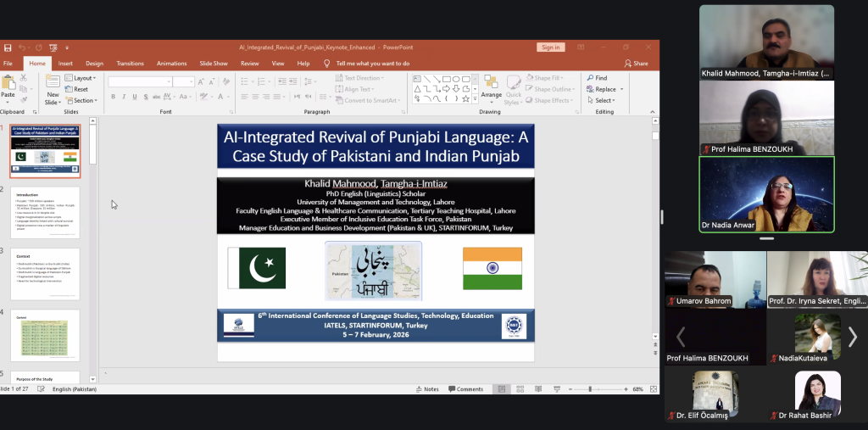Viewport: 868px width, 430px height.
Task: Pick the right arrow shape in the shapes gallery
Action: [x=446, y=89]
